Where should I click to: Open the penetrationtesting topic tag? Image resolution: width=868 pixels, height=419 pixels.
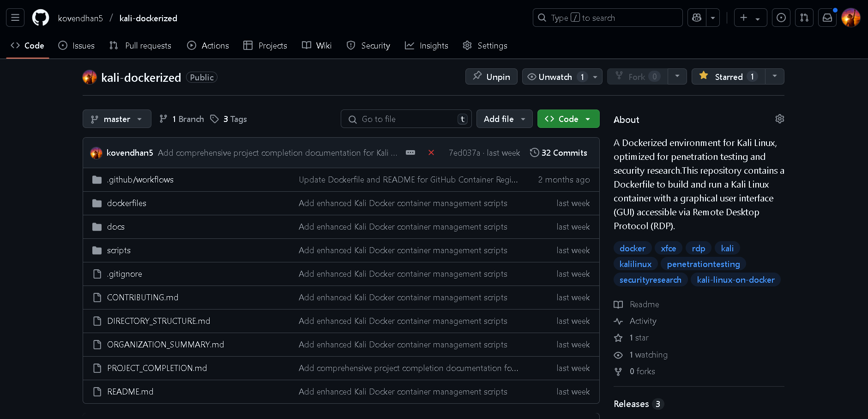pyautogui.click(x=703, y=264)
